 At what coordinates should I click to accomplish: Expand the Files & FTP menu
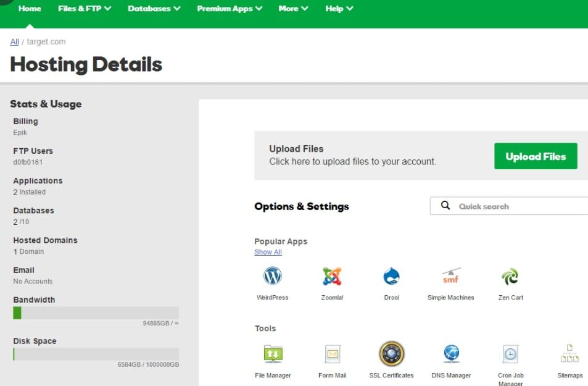[x=85, y=9]
